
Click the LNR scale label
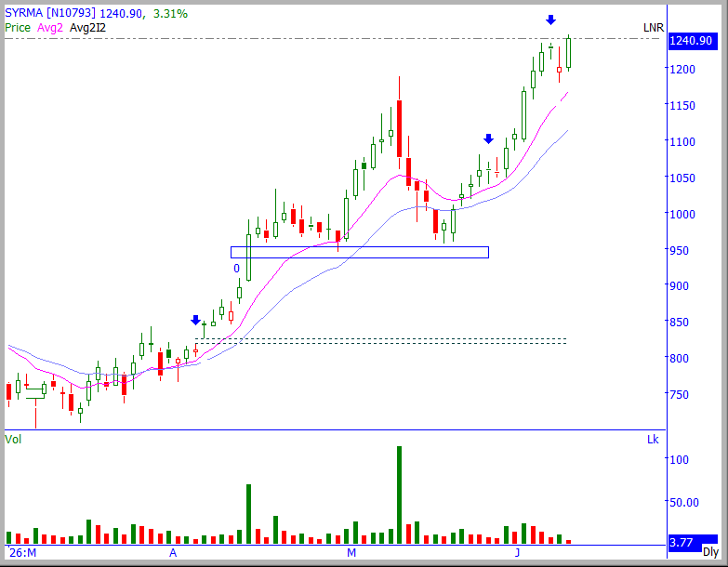click(654, 28)
